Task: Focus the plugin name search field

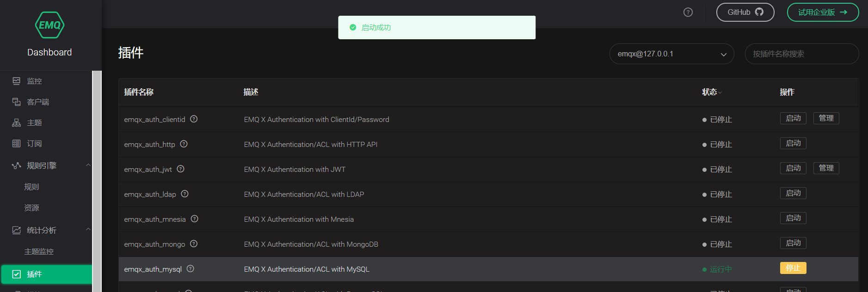Action: click(801, 54)
